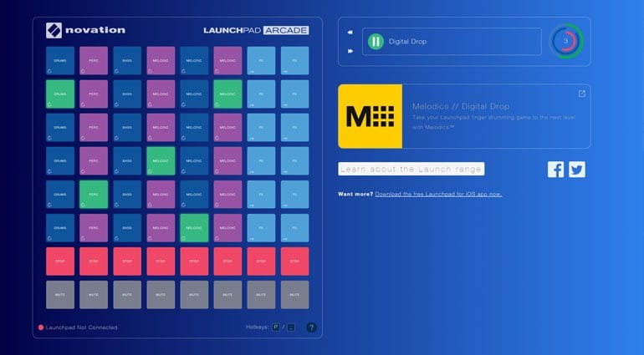Launch the top-row BASS pad
Screen dimensions: 644x355
point(127,60)
